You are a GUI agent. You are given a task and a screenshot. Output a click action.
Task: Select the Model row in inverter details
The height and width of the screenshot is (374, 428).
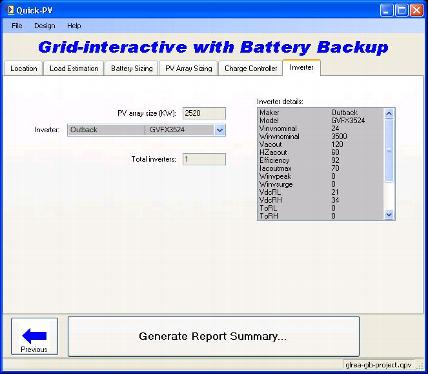(320, 120)
